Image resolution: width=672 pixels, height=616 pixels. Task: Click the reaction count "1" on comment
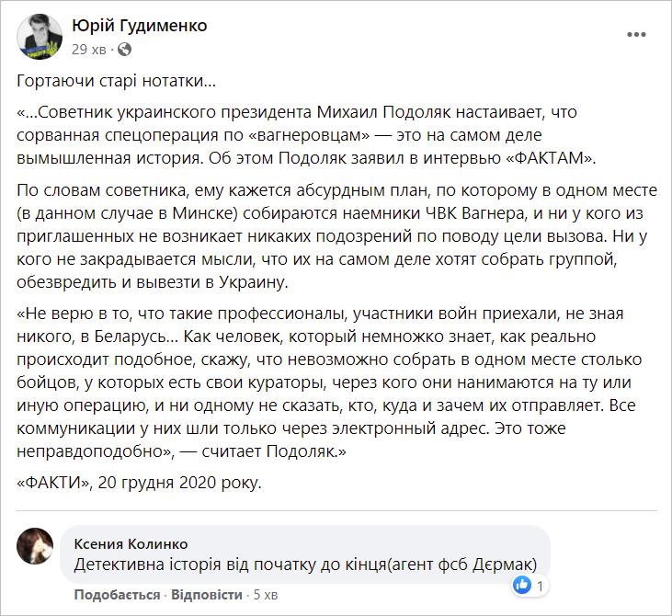(541, 585)
